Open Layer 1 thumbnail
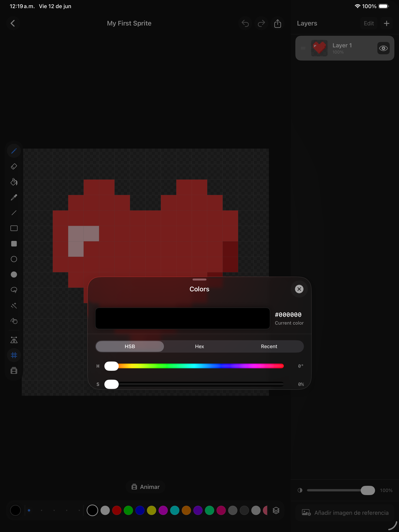Viewport: 399px width, 532px height. click(x=319, y=48)
